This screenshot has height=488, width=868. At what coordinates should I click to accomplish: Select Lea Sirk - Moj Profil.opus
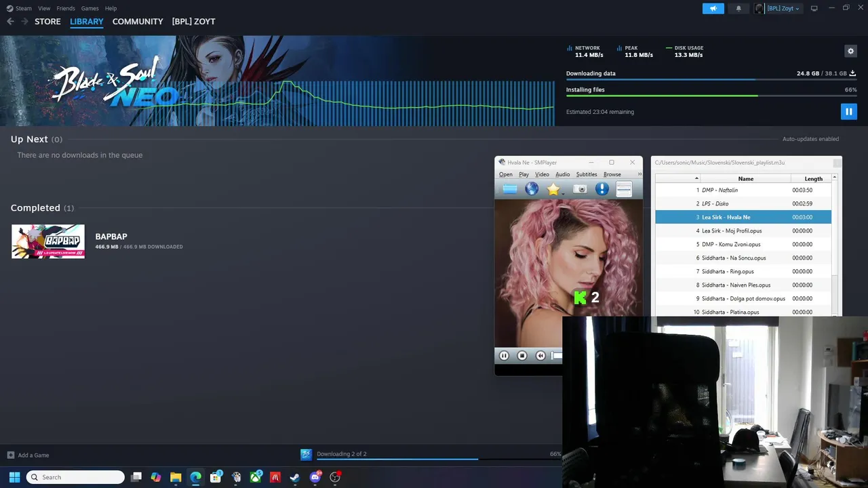[x=743, y=230]
